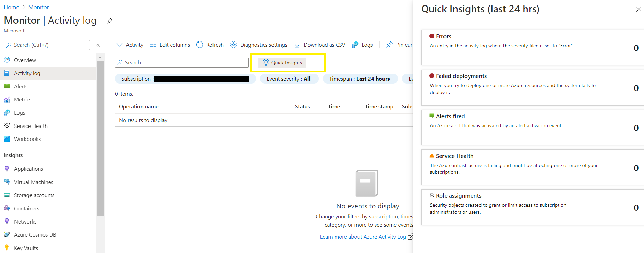
Task: Go to Home breadcrumb
Action: (11, 7)
